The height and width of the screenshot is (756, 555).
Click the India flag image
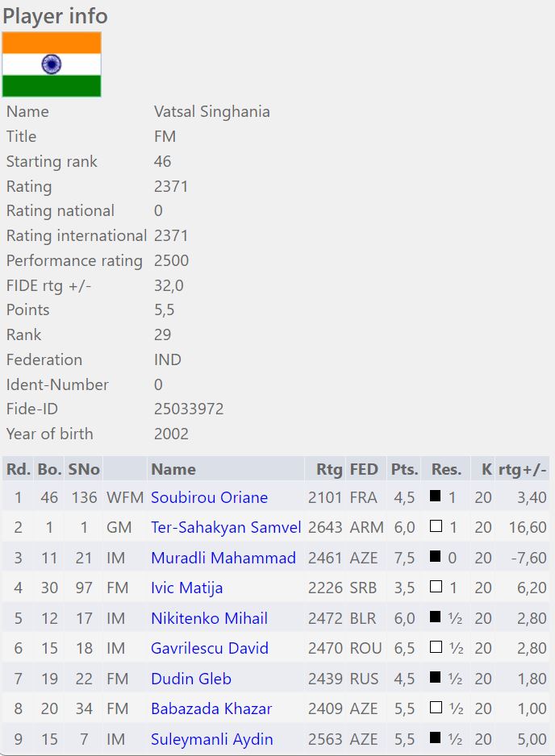pyautogui.click(x=52, y=64)
